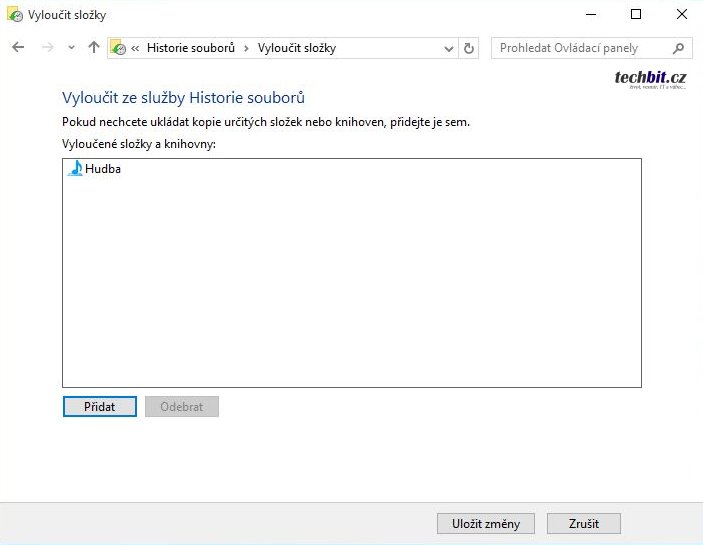Go up one level with the Up arrow

(x=94, y=48)
